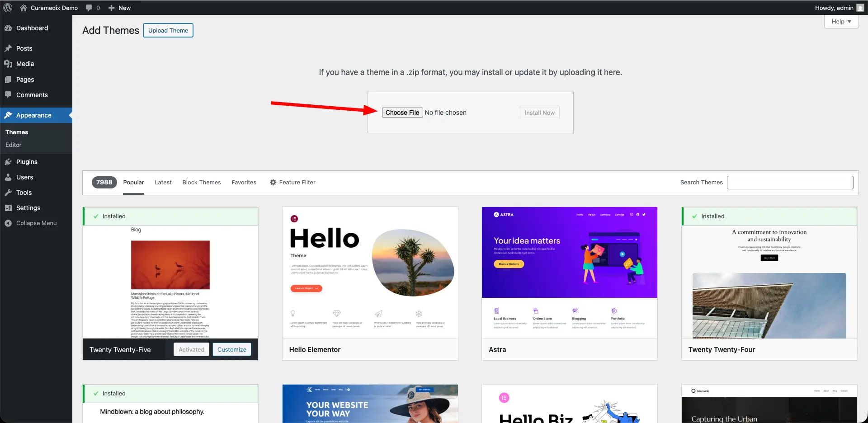Click the WordPress logo in the admin bar
This screenshot has width=868, height=423.
(7, 7)
